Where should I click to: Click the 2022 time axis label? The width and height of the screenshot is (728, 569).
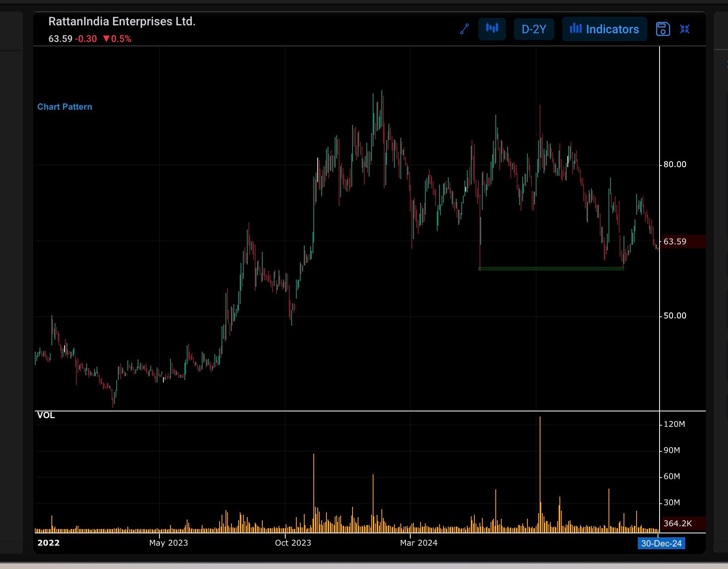[48, 543]
